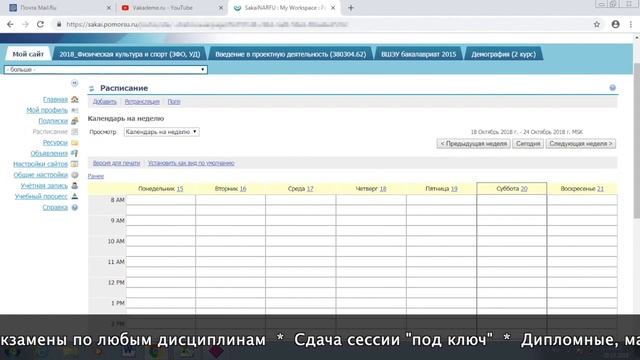This screenshot has width=640, height=360.
Task: Switch to the Мой сайт tab
Action: coord(28,54)
